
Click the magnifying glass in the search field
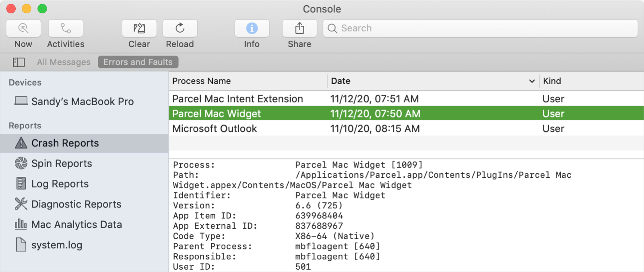[x=332, y=28]
